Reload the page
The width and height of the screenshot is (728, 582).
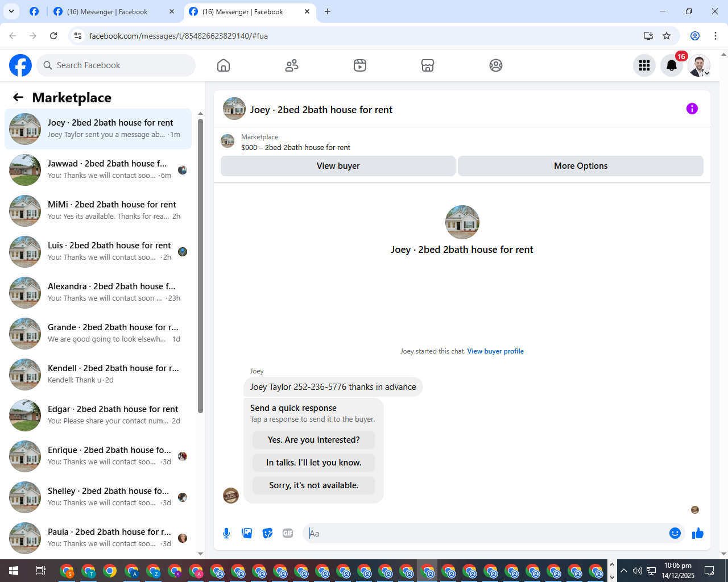53,36
